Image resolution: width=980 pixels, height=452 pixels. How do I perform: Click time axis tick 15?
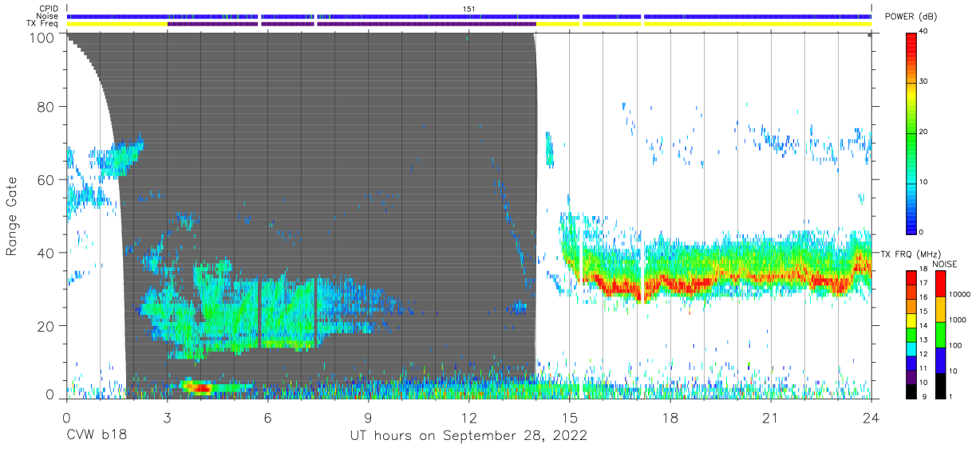pos(569,418)
